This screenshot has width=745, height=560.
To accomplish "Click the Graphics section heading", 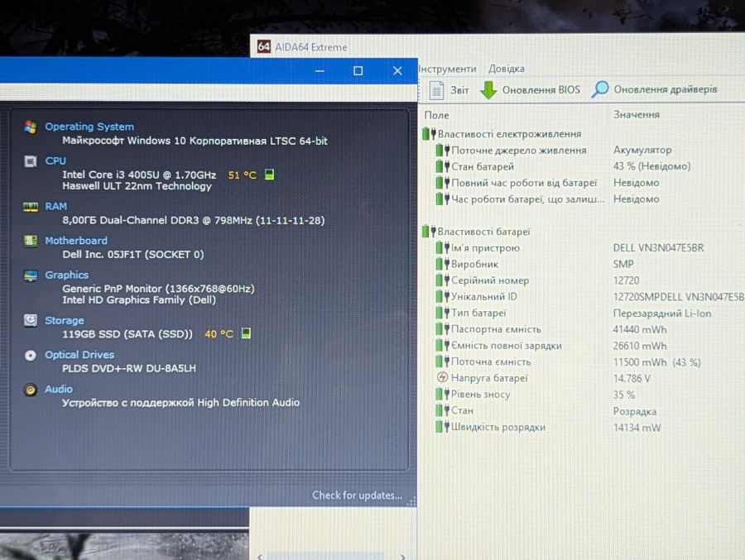I will tap(66, 275).
